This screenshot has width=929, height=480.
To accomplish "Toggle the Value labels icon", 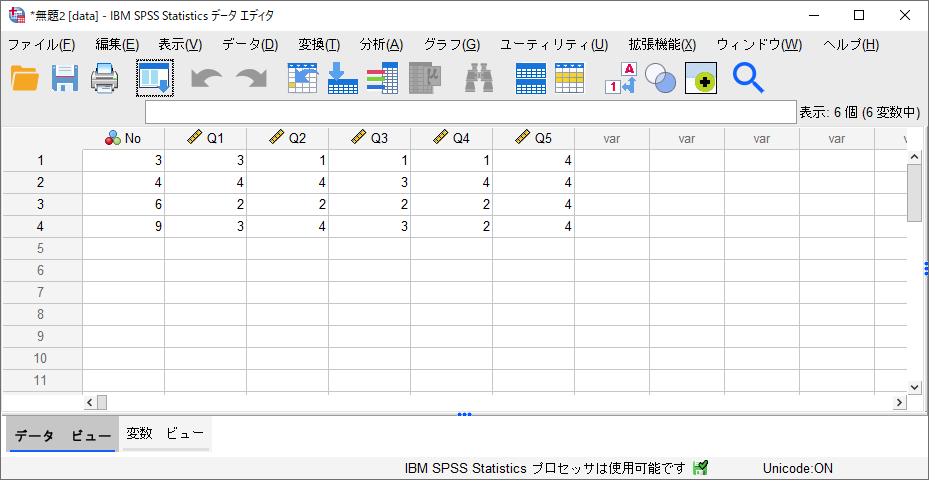I will pos(620,78).
